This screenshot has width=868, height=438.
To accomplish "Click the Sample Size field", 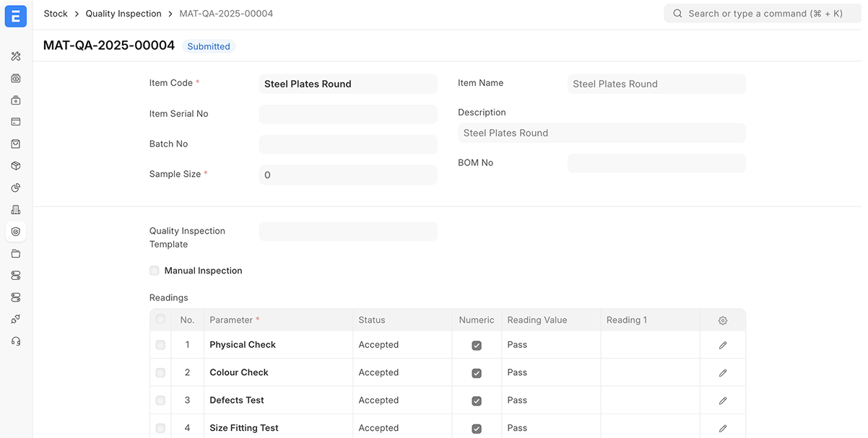I will (348, 175).
